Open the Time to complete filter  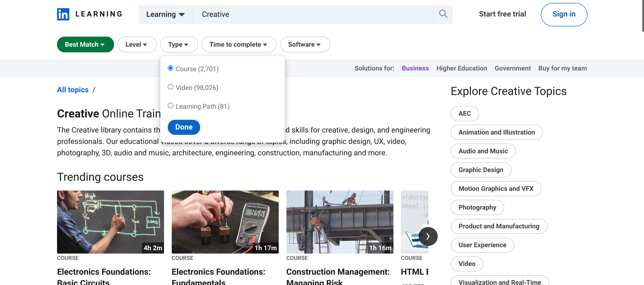tap(238, 45)
